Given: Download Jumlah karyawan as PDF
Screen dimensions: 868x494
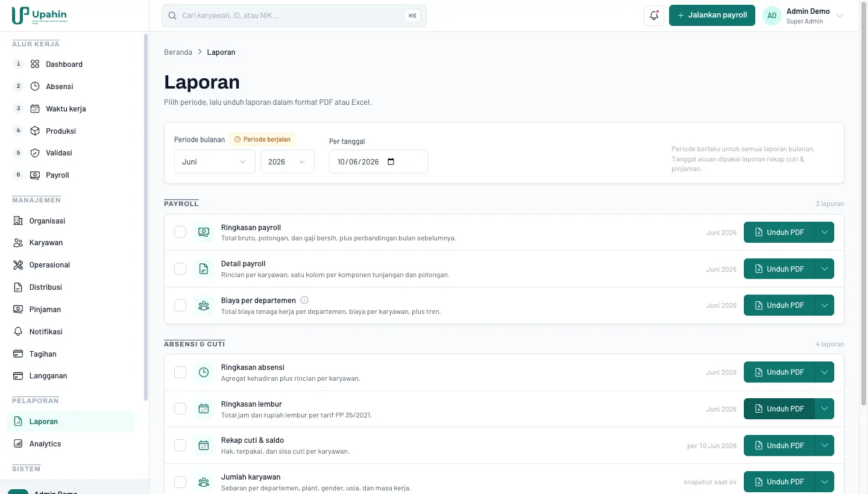Looking at the screenshot, I should coord(779,482).
